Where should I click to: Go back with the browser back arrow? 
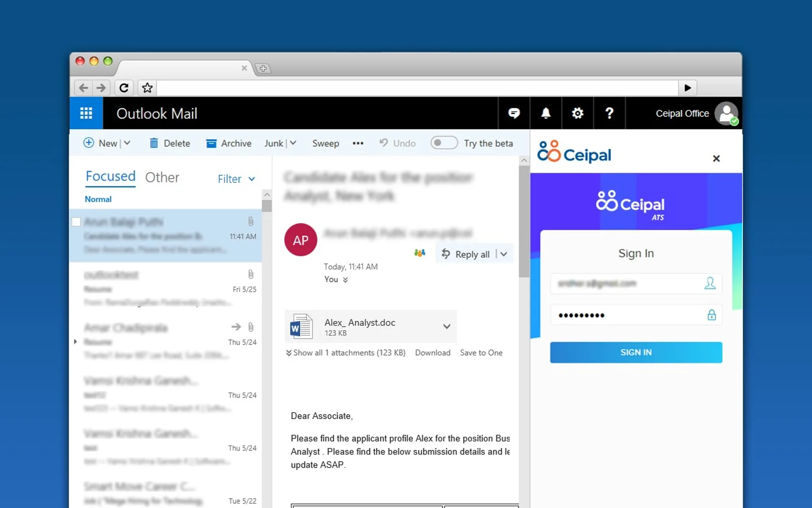pyautogui.click(x=84, y=88)
